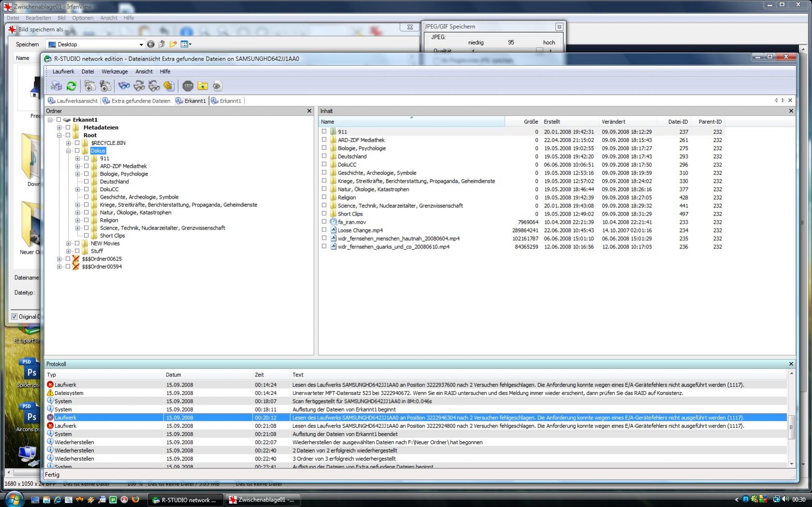Click the connect-to-remote drives icon

pyautogui.click(x=56, y=86)
